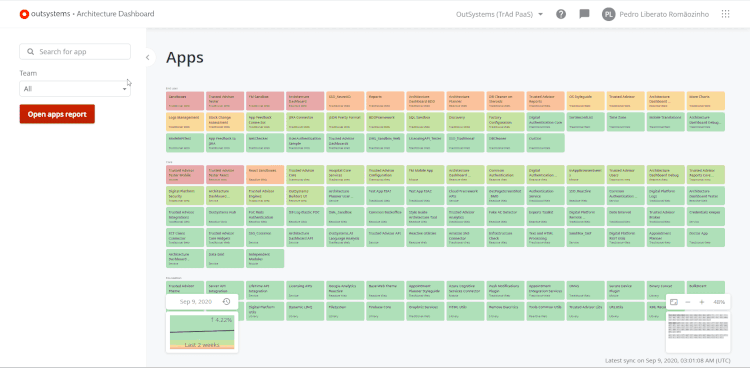Image resolution: width=750 pixels, height=368 pixels.
Task: Open the Logs Management app tile
Action: coord(185,122)
